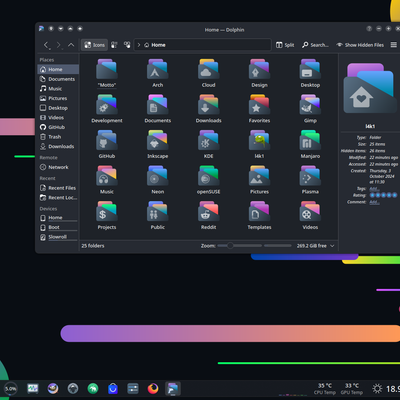Select the Design folder icon
Screen dimensions: 400x400
click(x=259, y=69)
